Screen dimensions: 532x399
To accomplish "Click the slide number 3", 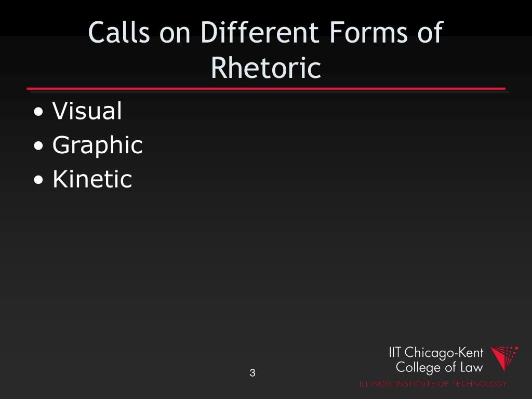I will point(252,373).
